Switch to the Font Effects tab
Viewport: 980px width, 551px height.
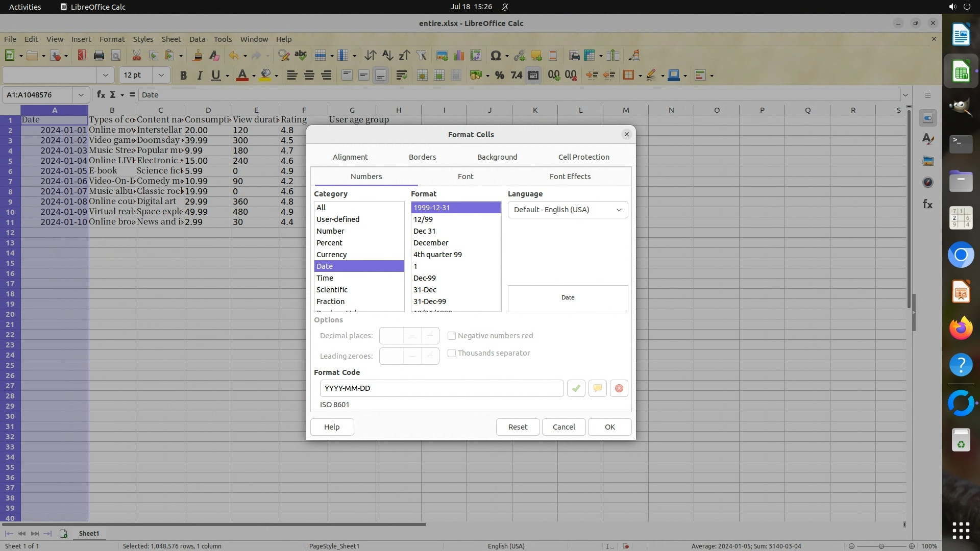570,177
